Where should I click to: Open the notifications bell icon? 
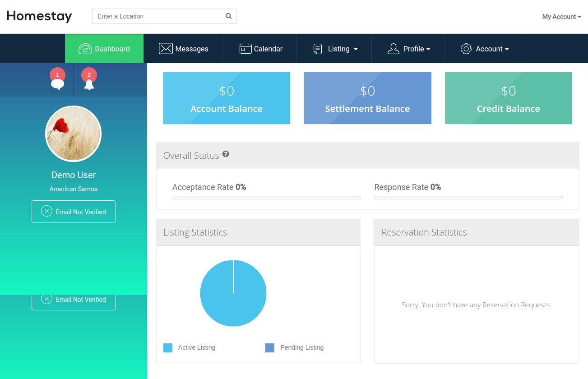click(x=89, y=84)
